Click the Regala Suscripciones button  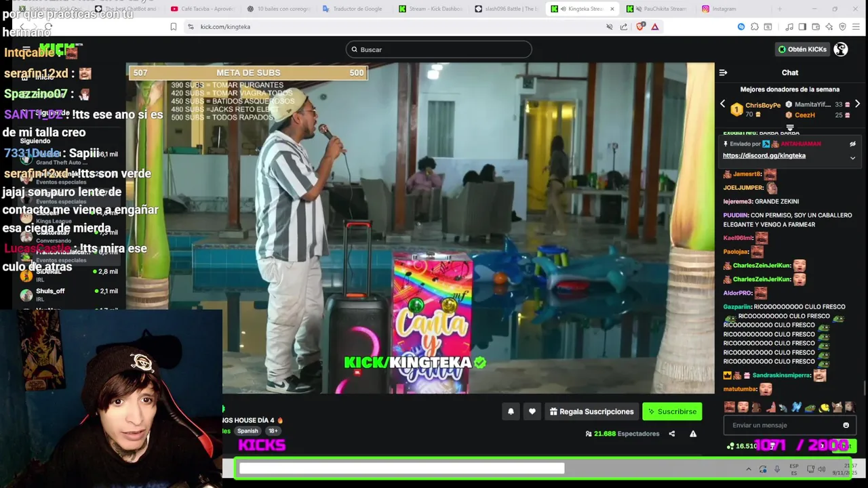click(591, 411)
